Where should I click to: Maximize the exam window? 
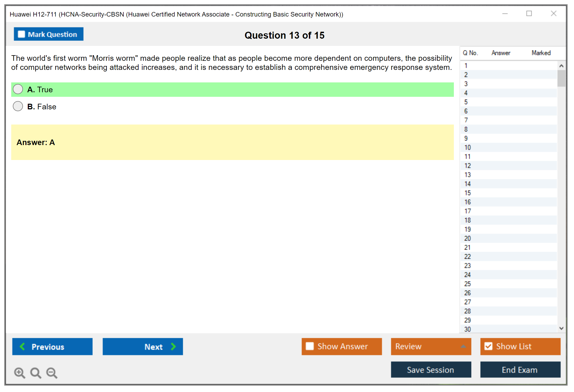[529, 14]
